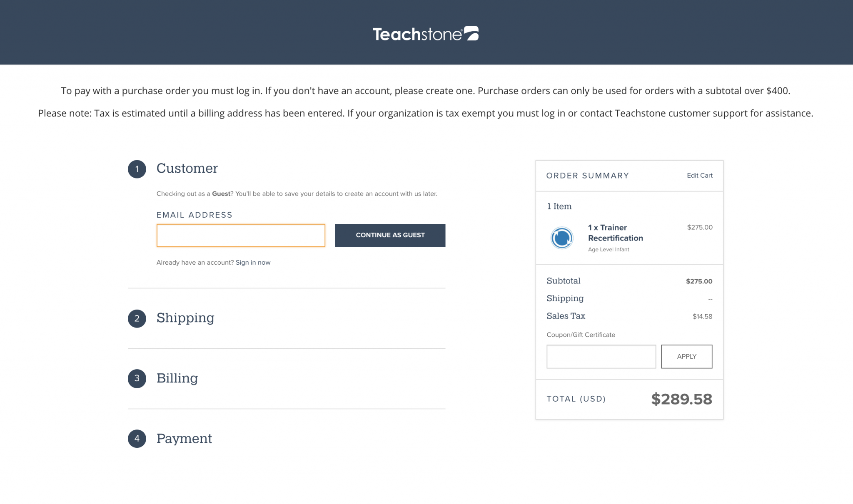Click Continue as Guest
Viewport: 853px width, 504px height.
coord(390,235)
